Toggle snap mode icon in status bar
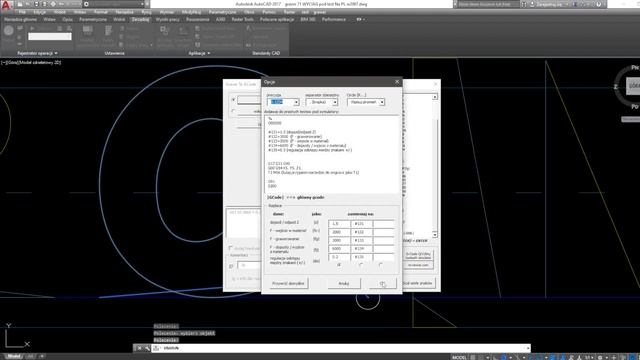Viewport: 640px width, 360px height. [x=481, y=357]
